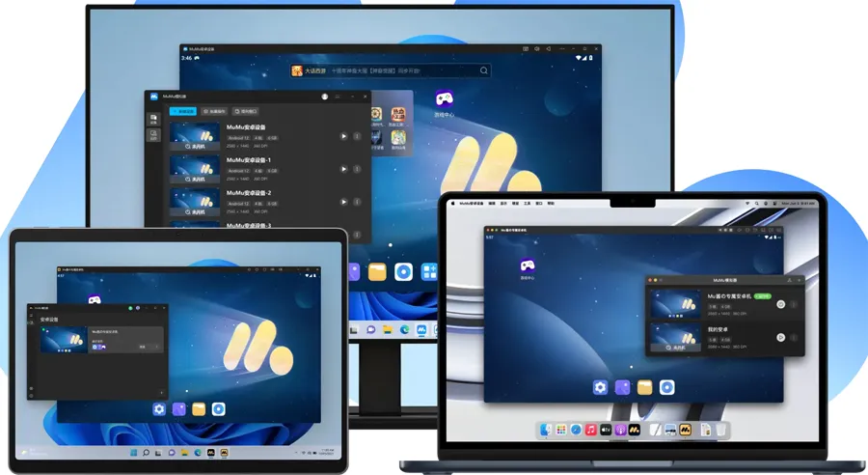Select the top sidebar icon in the device manager

[152, 119]
